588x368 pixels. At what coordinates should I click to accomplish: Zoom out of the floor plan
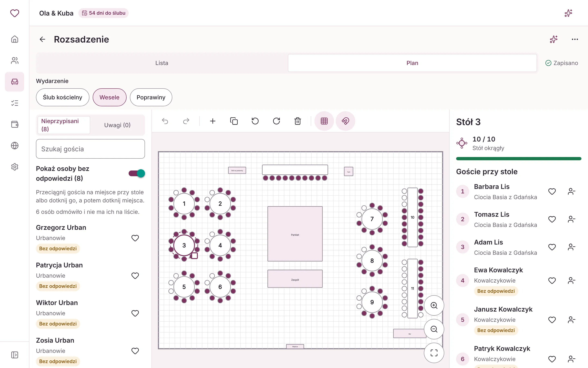434,329
